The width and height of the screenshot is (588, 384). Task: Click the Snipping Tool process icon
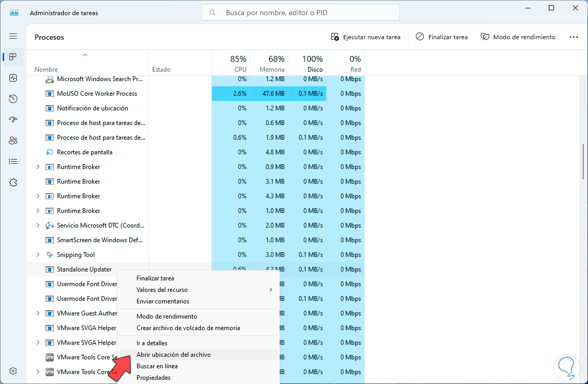pyautogui.click(x=50, y=255)
